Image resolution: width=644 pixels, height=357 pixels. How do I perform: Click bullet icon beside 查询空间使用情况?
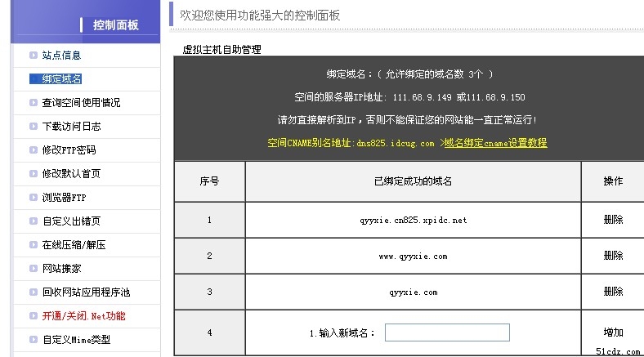point(34,103)
